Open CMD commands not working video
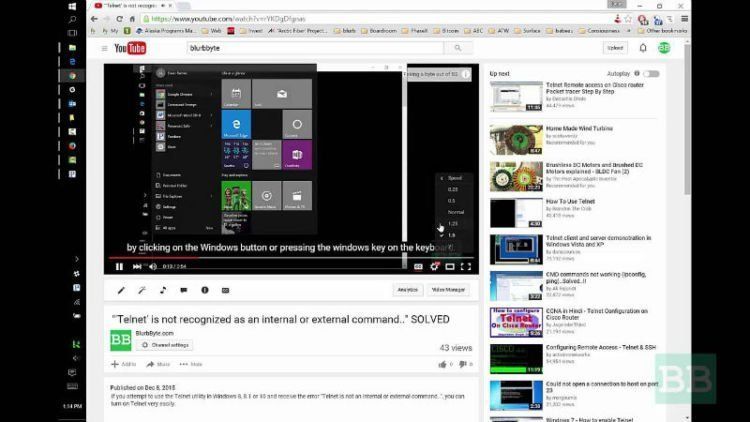The image size is (750, 422). click(x=596, y=278)
